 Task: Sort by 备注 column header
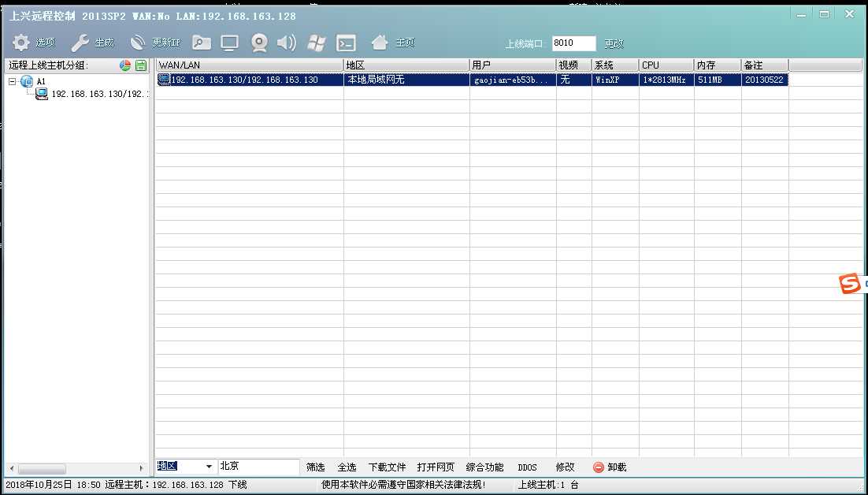(x=765, y=65)
